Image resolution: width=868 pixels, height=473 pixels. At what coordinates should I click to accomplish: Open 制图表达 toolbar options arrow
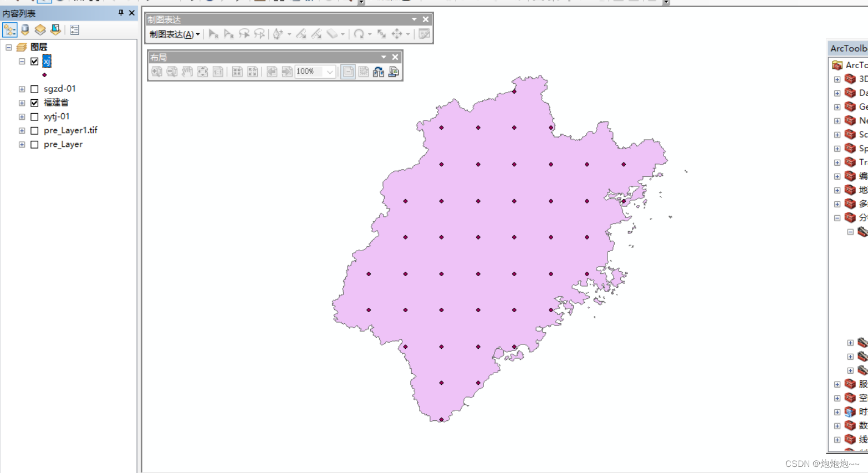(x=414, y=19)
